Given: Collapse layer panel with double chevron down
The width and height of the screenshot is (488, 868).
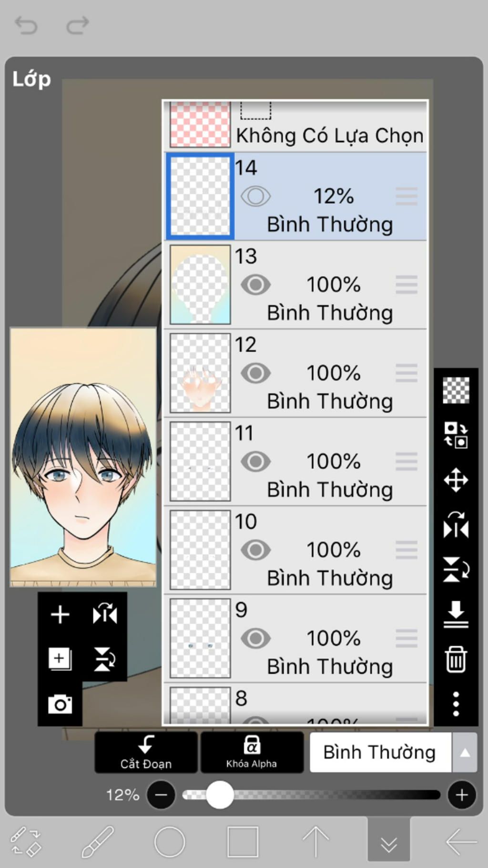Looking at the screenshot, I should [x=389, y=843].
